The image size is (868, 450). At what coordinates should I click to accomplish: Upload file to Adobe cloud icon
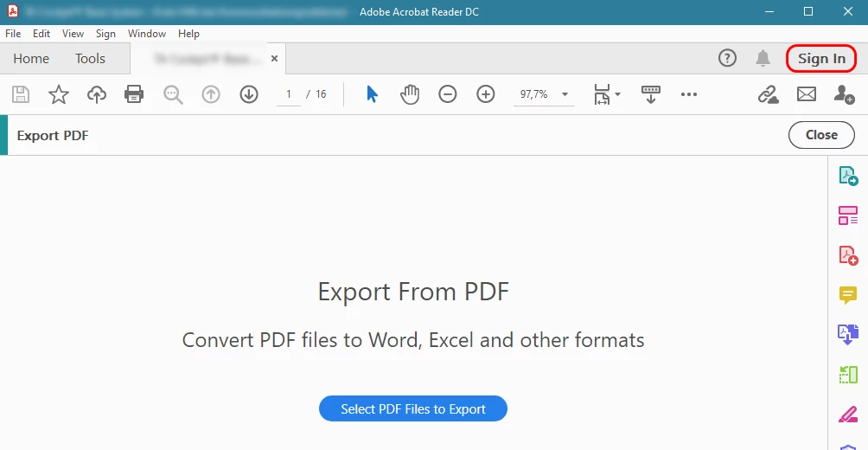coord(97,94)
